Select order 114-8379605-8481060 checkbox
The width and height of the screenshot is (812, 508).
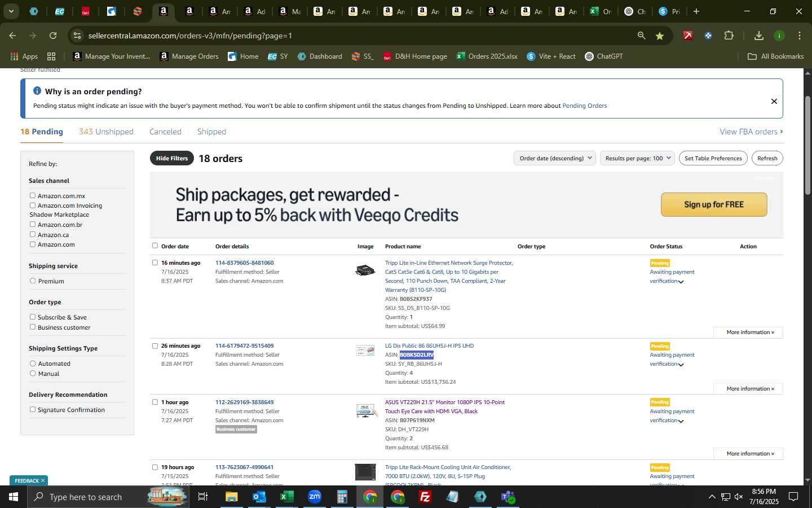155,262
